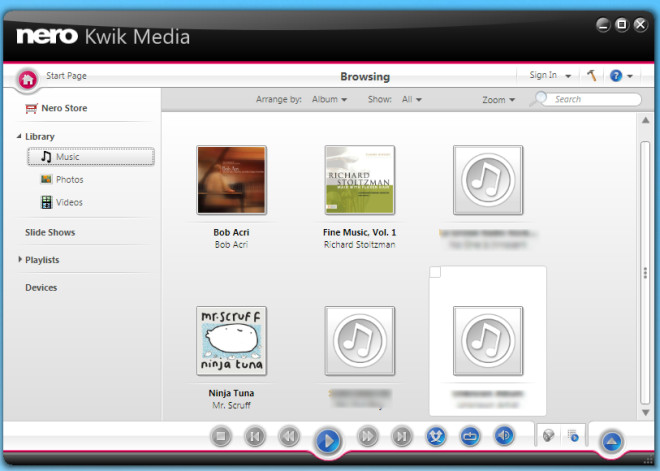
Task: Open the Fine Music, Vol. 1 album cover
Action: [360, 180]
